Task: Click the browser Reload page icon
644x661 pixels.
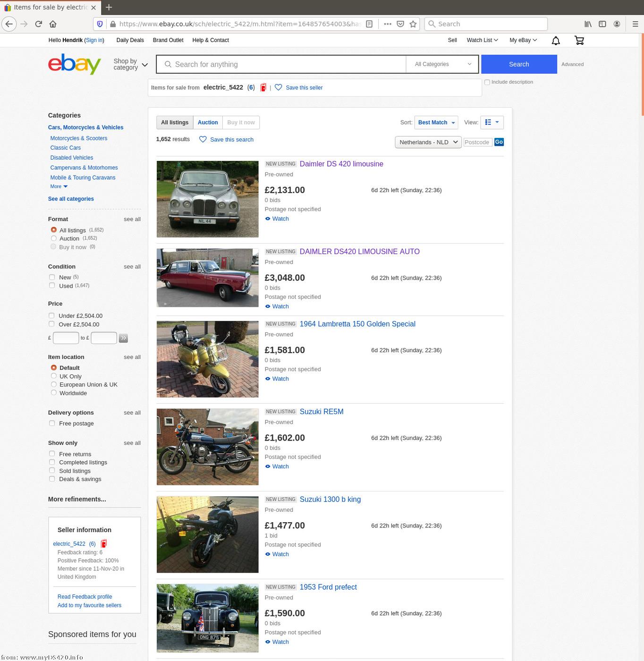Action: 39,24
